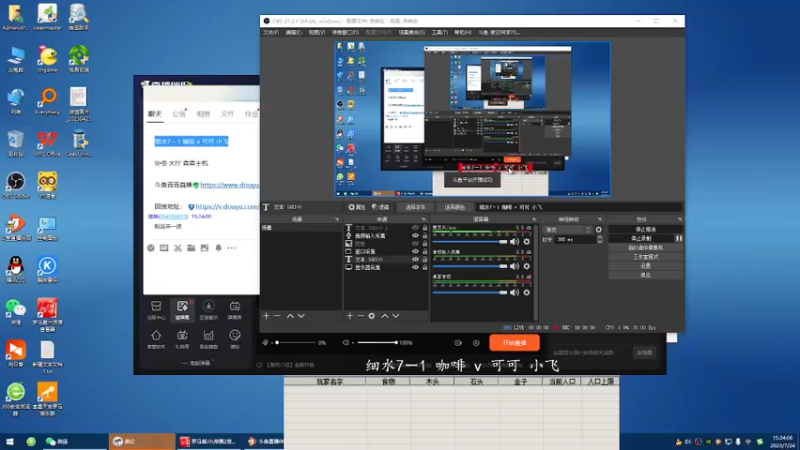Move scene up in Scenes panel
The width and height of the screenshot is (800, 450).
click(290, 316)
